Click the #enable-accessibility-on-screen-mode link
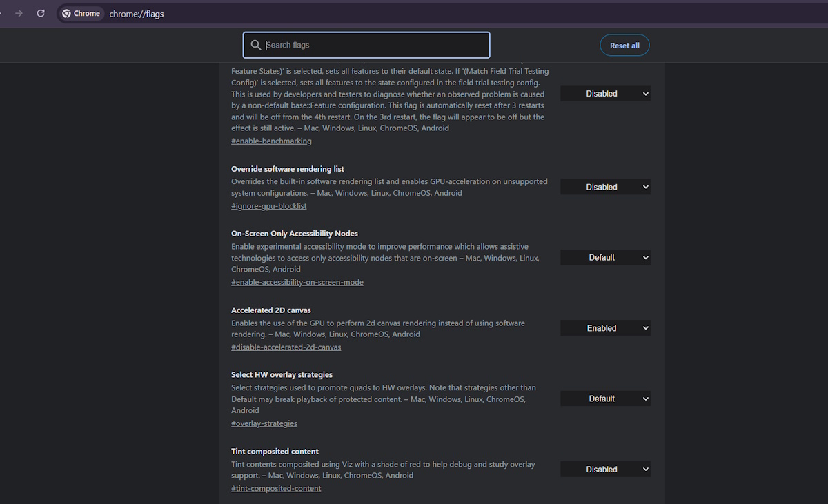 (x=297, y=282)
